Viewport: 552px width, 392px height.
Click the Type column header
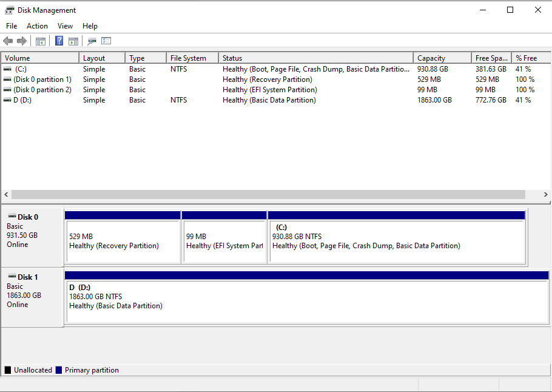pos(146,58)
